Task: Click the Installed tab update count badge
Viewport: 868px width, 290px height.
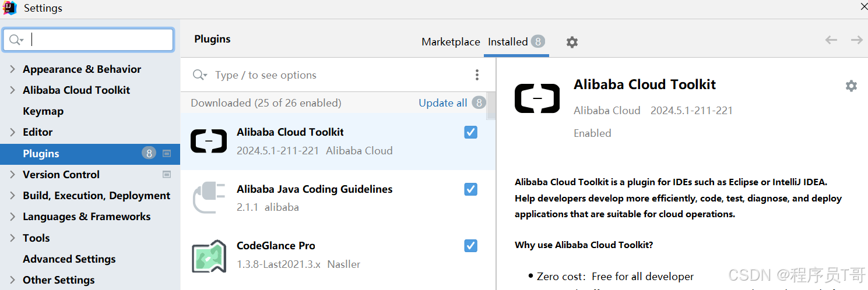Action: coord(538,41)
